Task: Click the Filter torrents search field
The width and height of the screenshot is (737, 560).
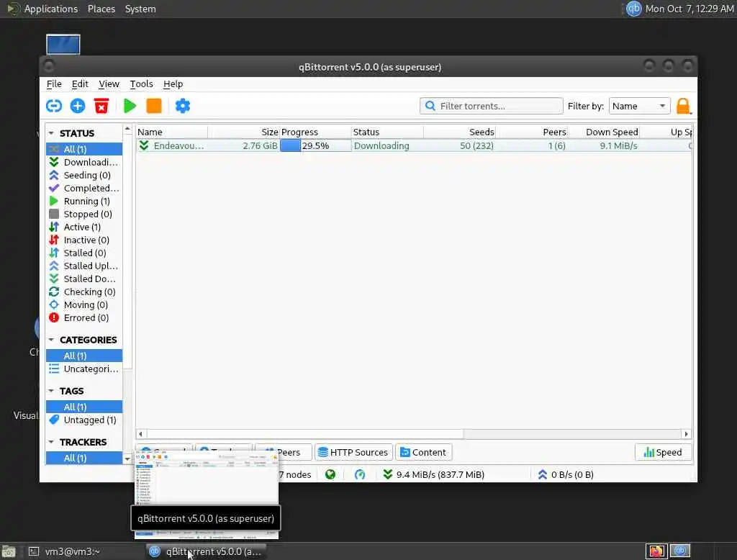Action: (491, 106)
